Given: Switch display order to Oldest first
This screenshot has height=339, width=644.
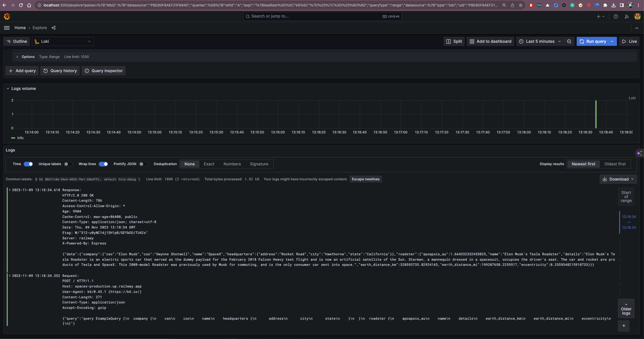Looking at the screenshot, I should click(615, 164).
